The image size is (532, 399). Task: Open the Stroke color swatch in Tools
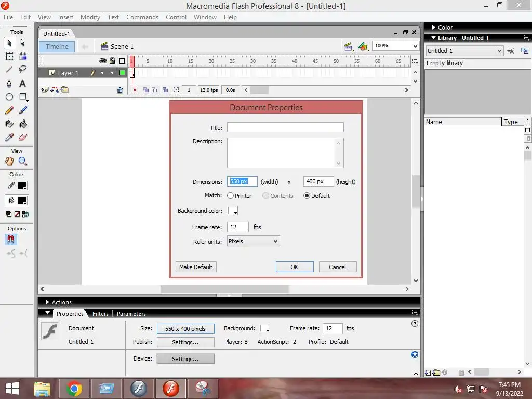(x=22, y=185)
